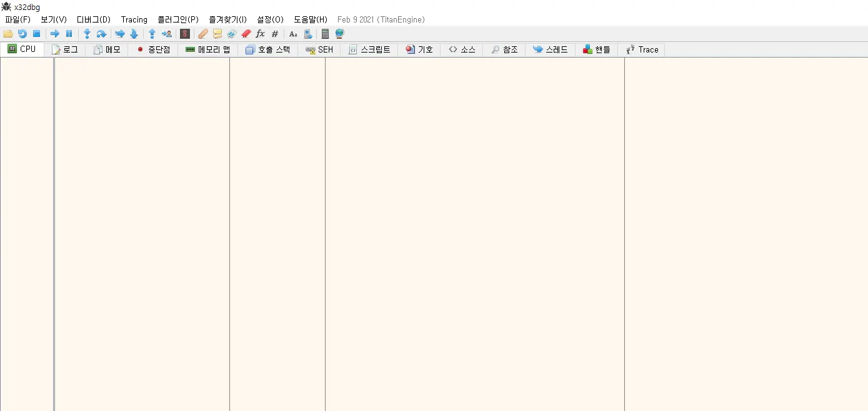Open the 설정(O) menu
Image resolution: width=868 pixels, height=411 pixels.
pyautogui.click(x=270, y=19)
